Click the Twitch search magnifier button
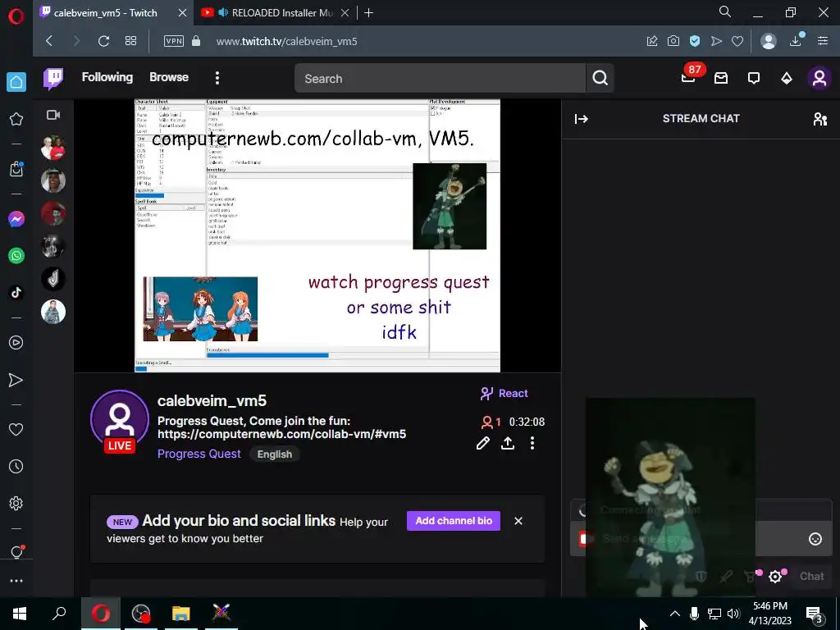The width and height of the screenshot is (840, 630). (x=600, y=78)
